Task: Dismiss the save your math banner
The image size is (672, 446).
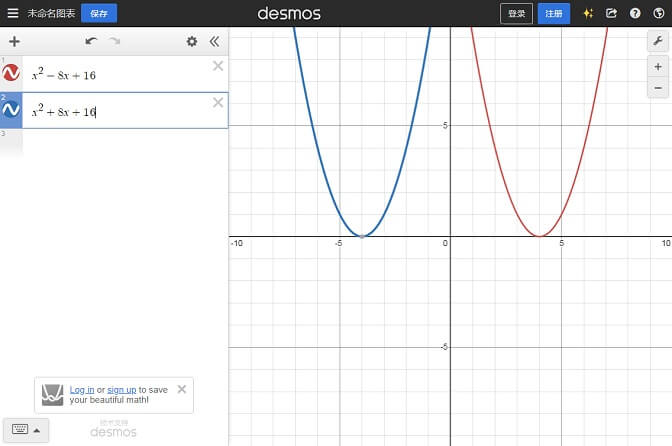Action: (182, 389)
